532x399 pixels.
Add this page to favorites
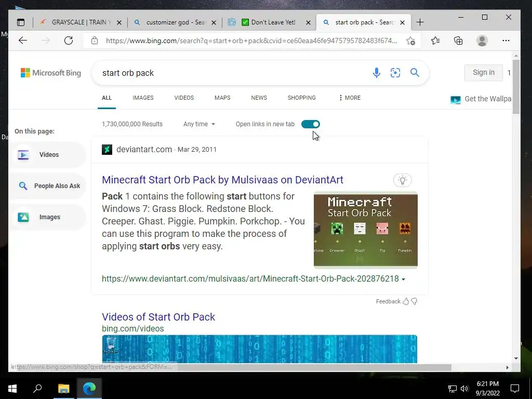tap(410, 41)
